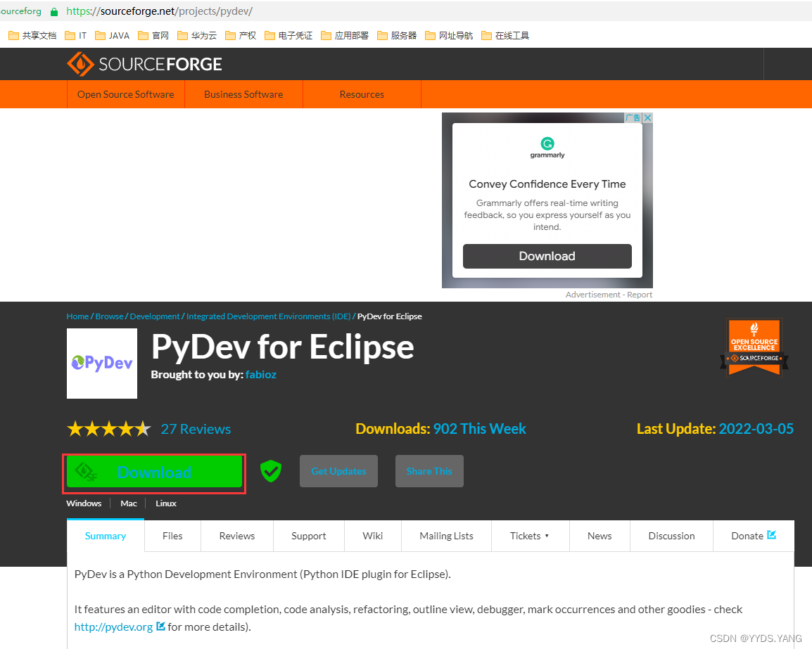Viewport: 812px width, 649px height.
Task: Click the Get Updates button
Action: (338, 471)
